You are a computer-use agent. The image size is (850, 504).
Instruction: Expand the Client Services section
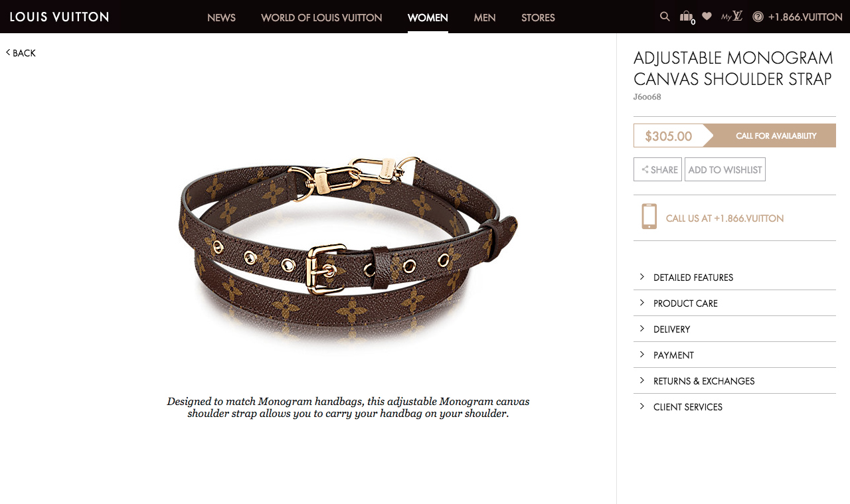734,407
